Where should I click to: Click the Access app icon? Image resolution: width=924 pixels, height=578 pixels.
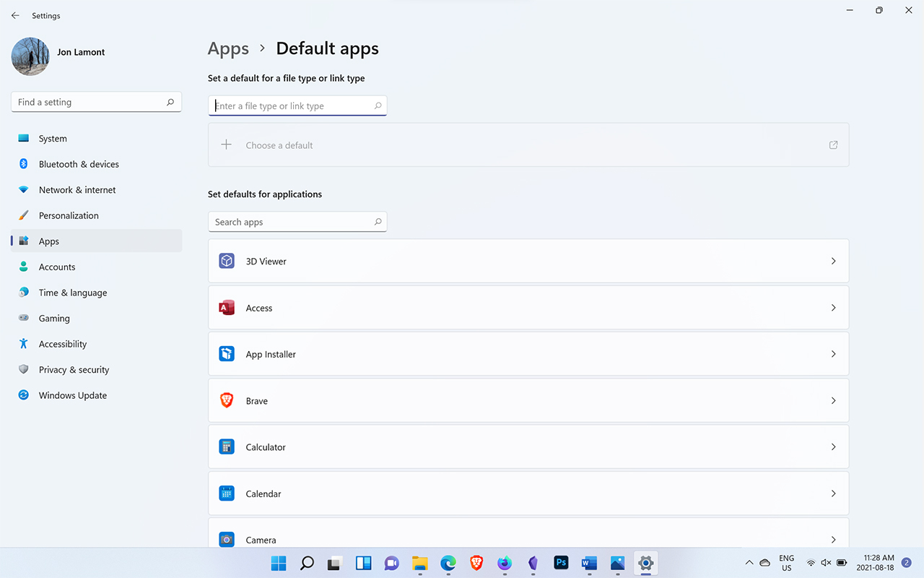click(x=227, y=308)
